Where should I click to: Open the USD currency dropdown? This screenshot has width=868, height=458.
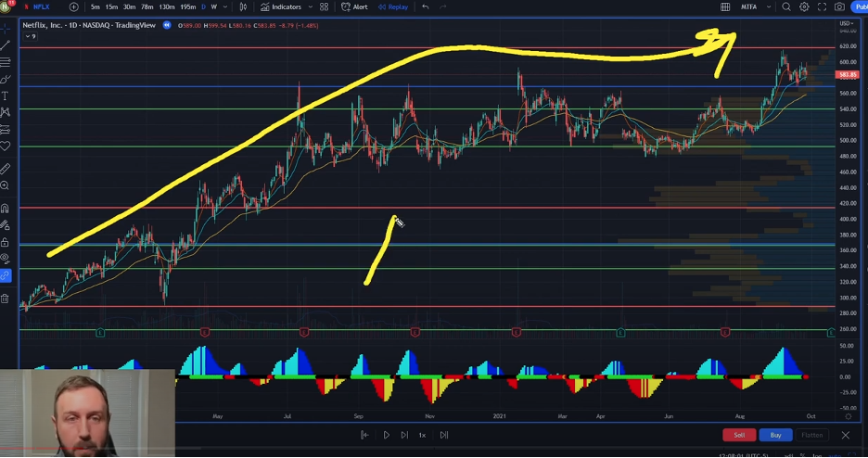click(x=847, y=23)
